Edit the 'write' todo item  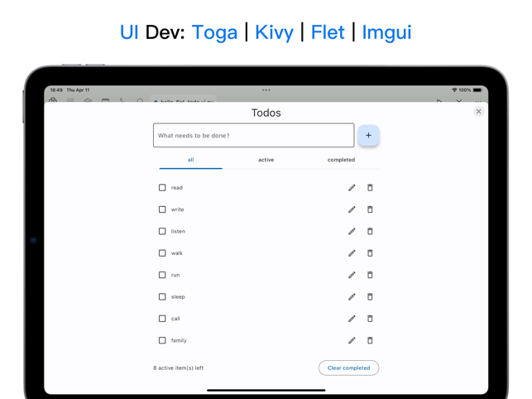352,209
